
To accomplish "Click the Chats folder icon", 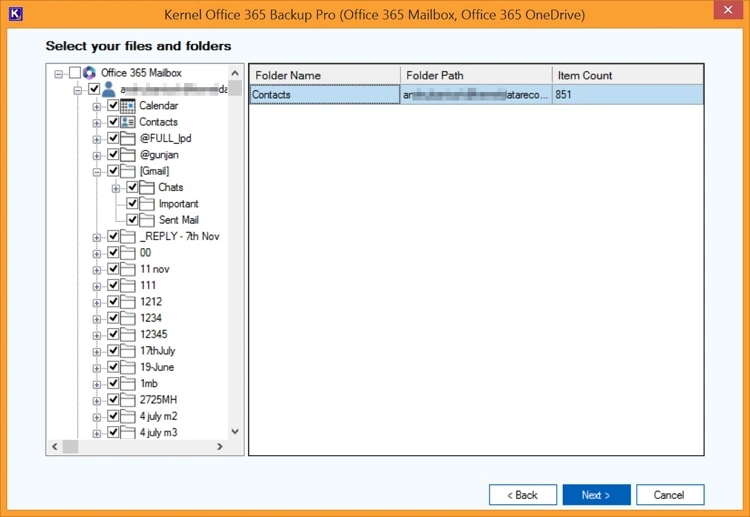I will pyautogui.click(x=147, y=187).
